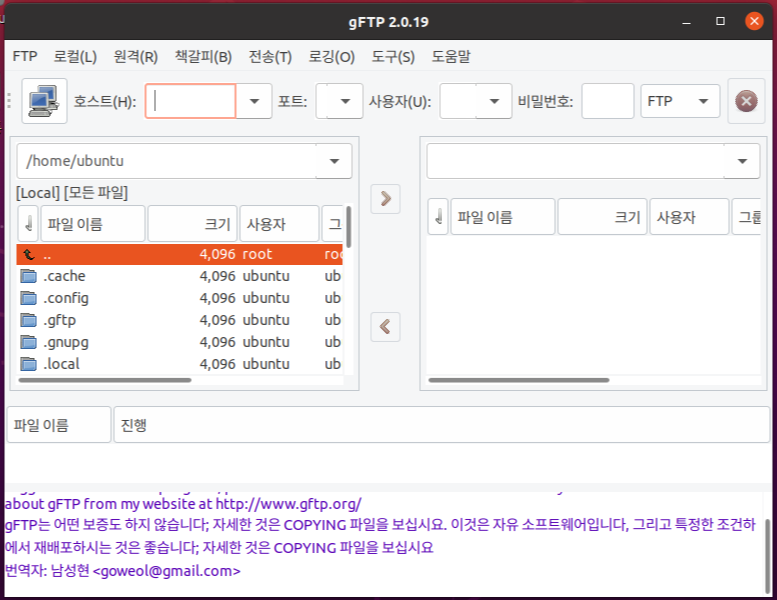Click remote pane sort direction arrow header
The image size is (777, 600).
pyautogui.click(x=438, y=217)
